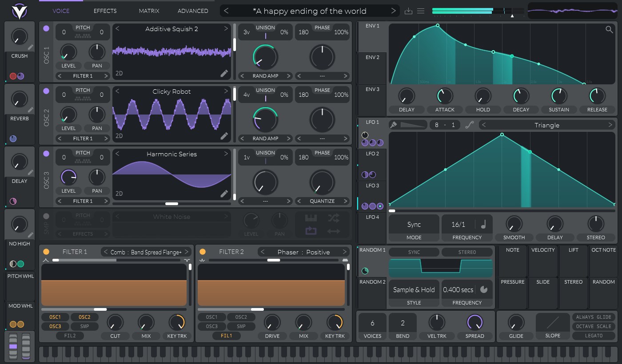Toggle OSC 2 power button off
This screenshot has width=622, height=364.
[x=46, y=91]
